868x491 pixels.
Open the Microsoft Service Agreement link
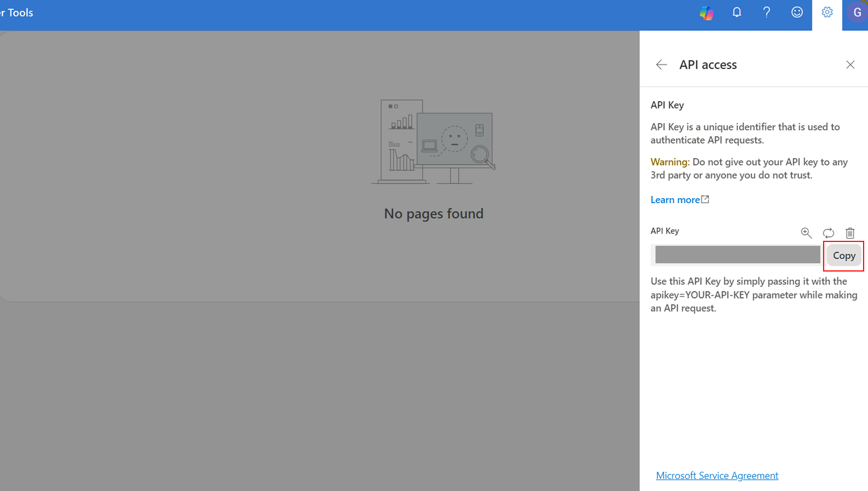coord(717,475)
